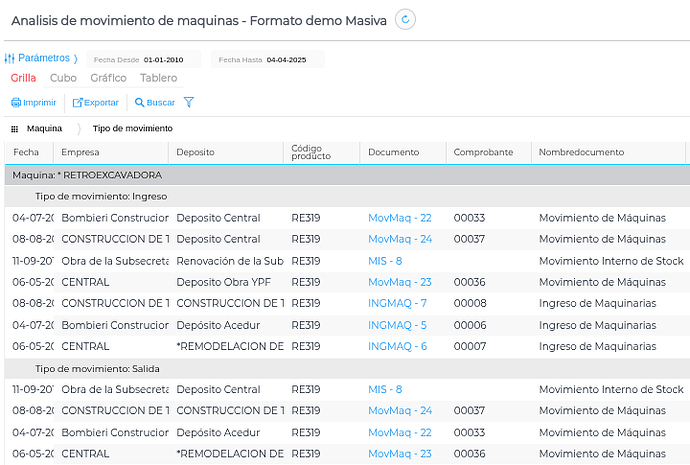690x465 pixels.
Task: Click the grouping grid icon beside Maquina
Action: pyautogui.click(x=15, y=129)
